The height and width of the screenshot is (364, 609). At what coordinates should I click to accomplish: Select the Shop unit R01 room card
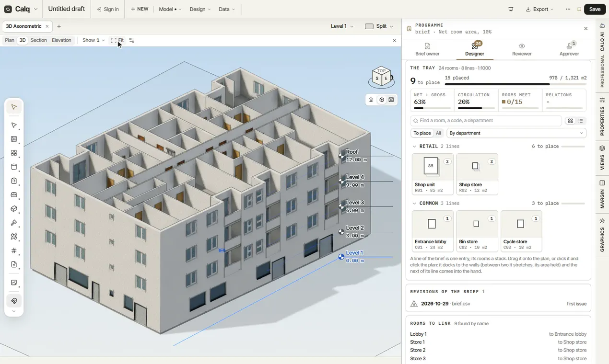click(433, 174)
